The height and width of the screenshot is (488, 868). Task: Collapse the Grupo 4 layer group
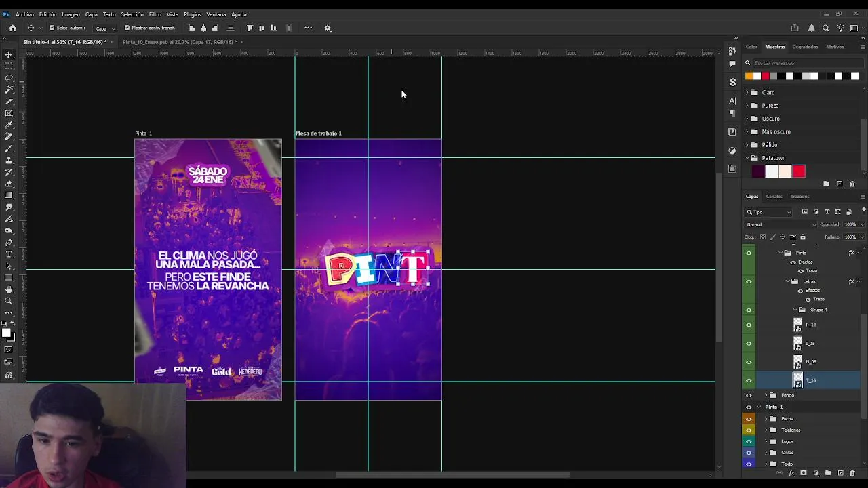[x=795, y=310]
